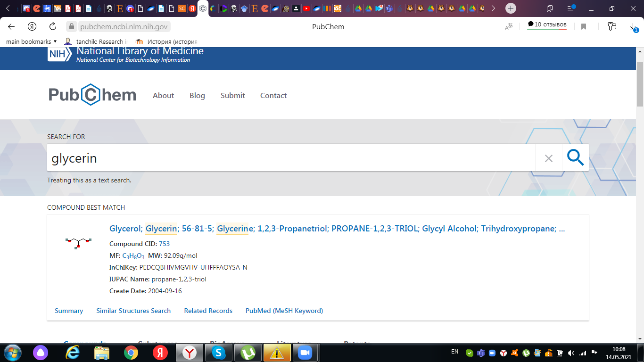Open Skype from the taskbar
644x362 pixels.
pyautogui.click(x=219, y=353)
